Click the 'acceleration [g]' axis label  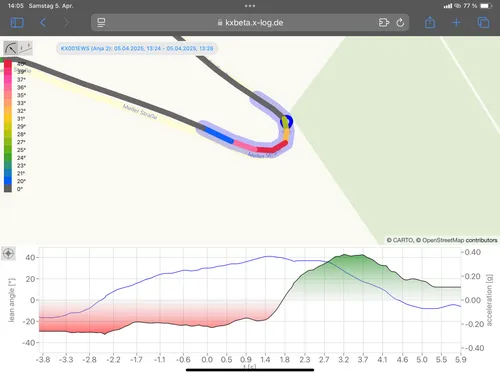tap(489, 300)
